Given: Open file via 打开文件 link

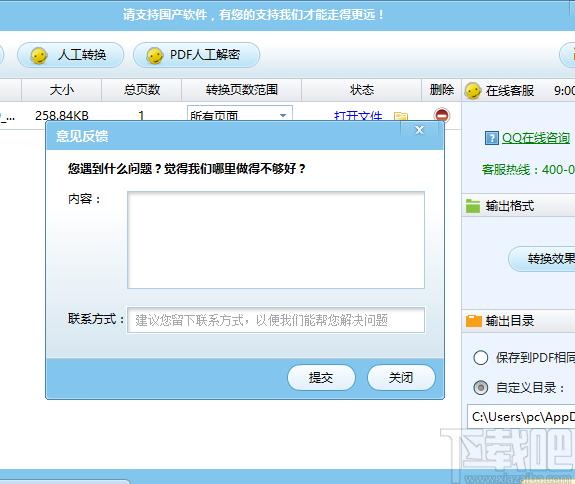Looking at the screenshot, I should 358,116.
